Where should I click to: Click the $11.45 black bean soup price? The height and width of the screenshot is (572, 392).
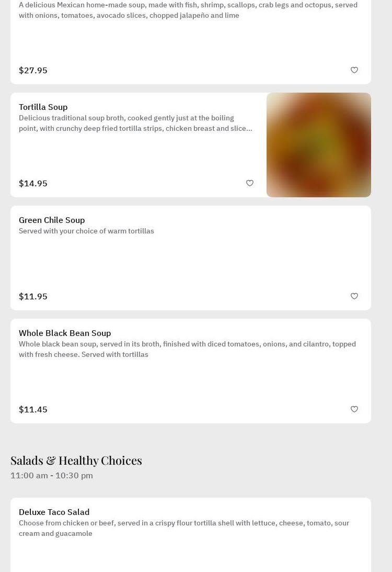33,409
